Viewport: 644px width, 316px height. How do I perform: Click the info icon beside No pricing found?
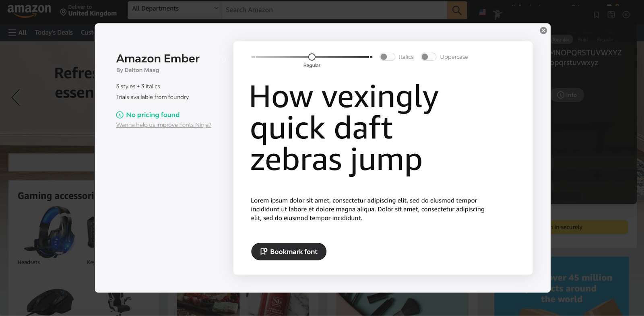click(x=120, y=115)
